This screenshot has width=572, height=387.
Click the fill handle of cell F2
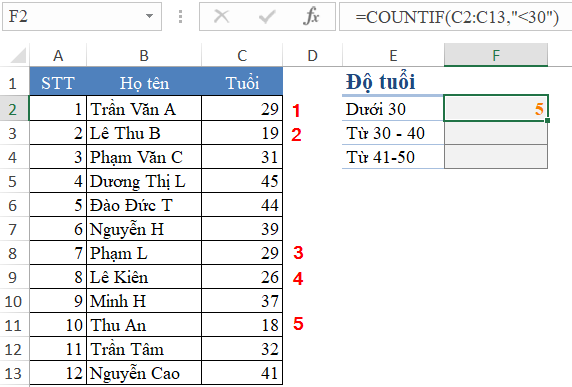[x=547, y=120]
